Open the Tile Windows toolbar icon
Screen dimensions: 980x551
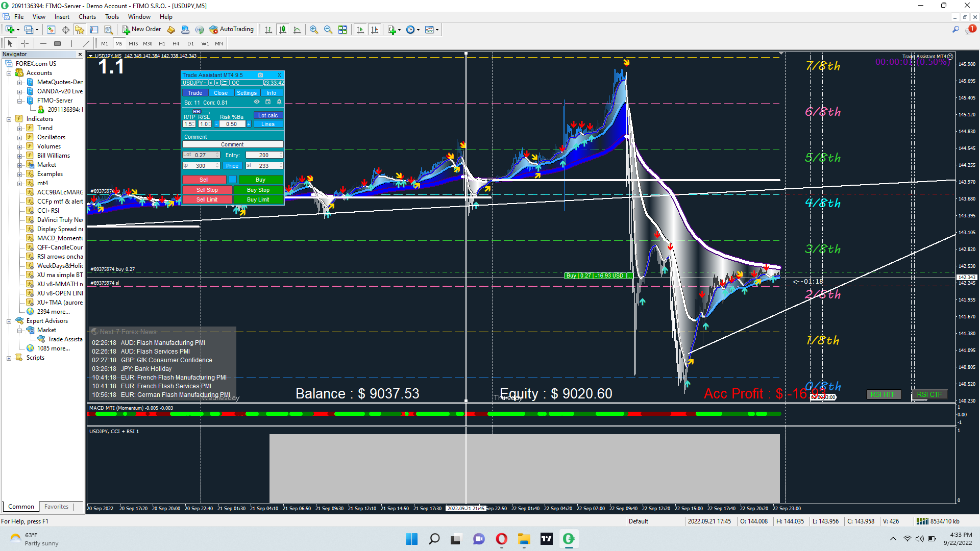point(342,30)
